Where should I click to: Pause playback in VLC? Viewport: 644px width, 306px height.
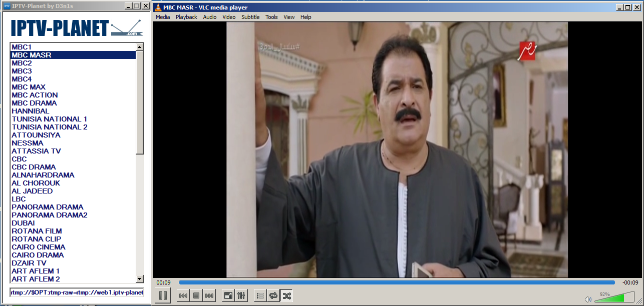(163, 295)
